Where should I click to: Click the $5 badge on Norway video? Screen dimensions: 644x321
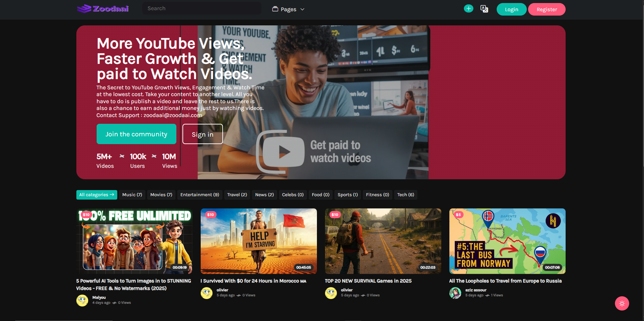coord(458,214)
